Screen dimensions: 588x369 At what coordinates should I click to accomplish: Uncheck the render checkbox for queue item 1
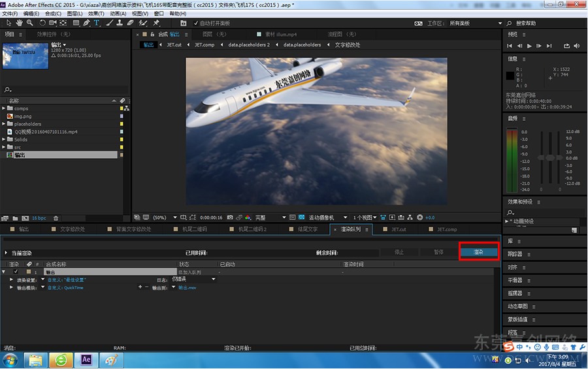point(16,272)
